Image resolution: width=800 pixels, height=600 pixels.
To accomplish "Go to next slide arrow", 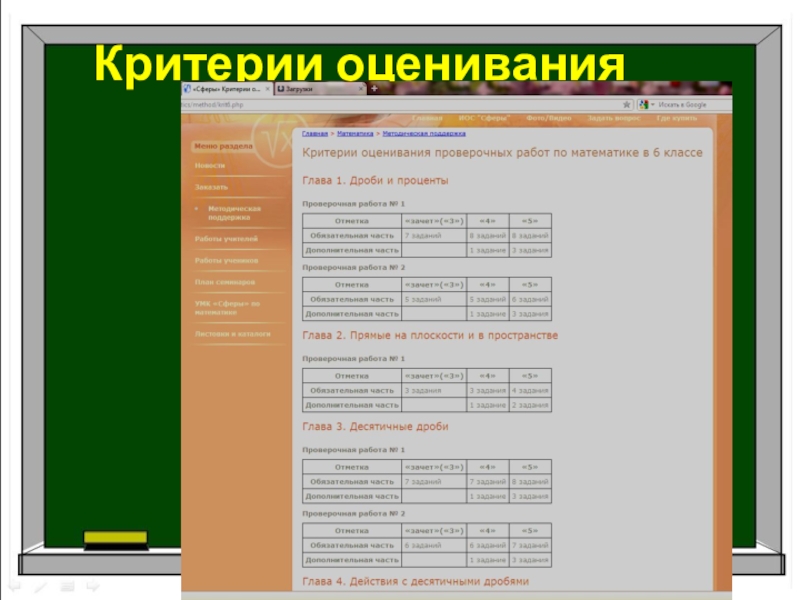I will [x=93, y=586].
